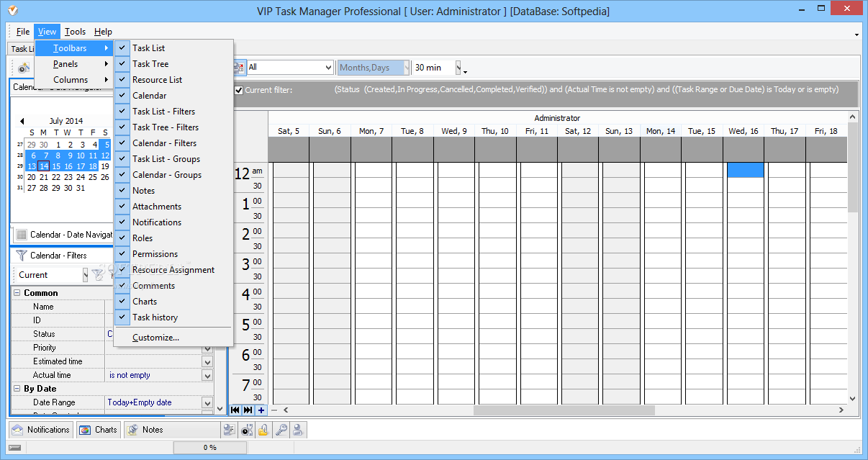This screenshot has width=868, height=460.
Task: Click the Calendar - Date Navigator panel icon
Action: pyautogui.click(x=22, y=235)
